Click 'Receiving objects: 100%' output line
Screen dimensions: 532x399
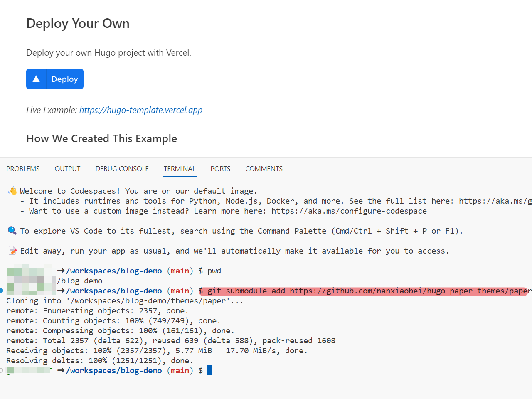pos(157,350)
